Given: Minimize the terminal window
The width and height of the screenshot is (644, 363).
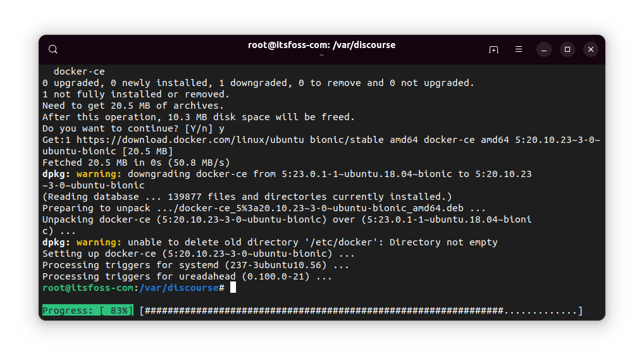Looking at the screenshot, I should (x=544, y=50).
